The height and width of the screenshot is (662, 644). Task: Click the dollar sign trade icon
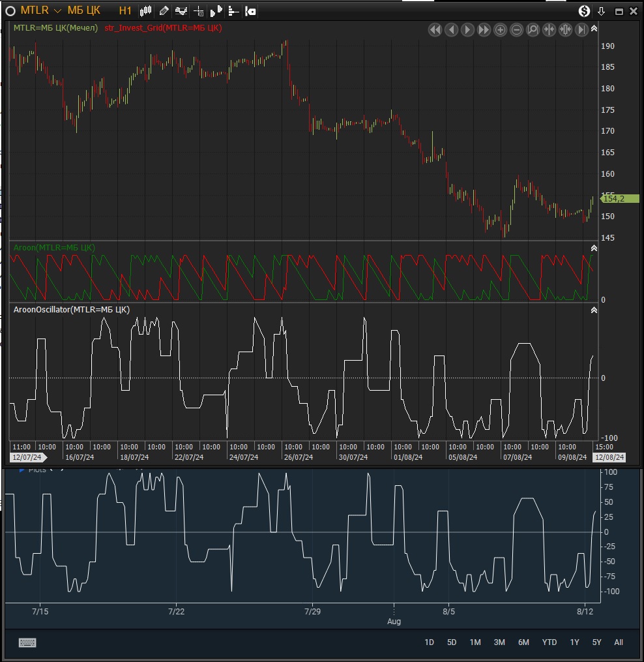tap(584, 11)
